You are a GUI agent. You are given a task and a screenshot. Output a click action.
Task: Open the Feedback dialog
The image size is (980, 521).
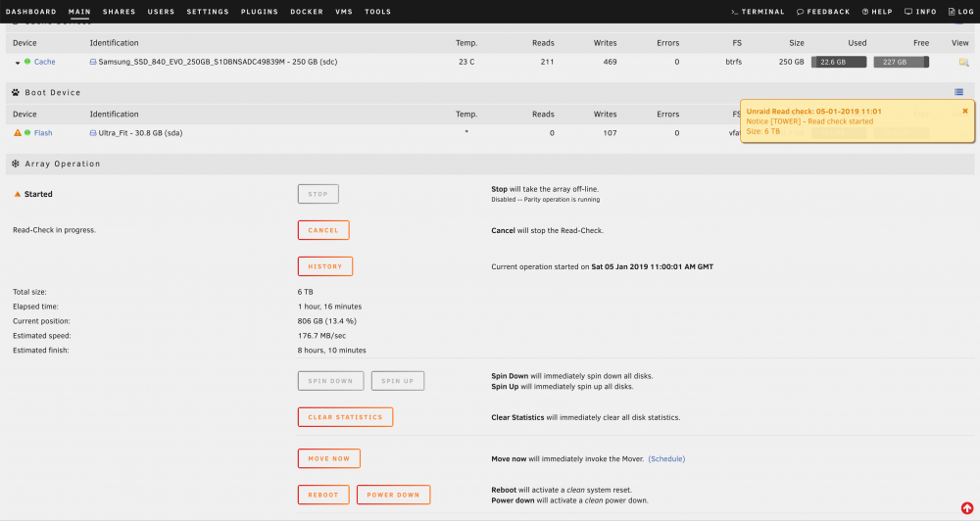(x=823, y=11)
